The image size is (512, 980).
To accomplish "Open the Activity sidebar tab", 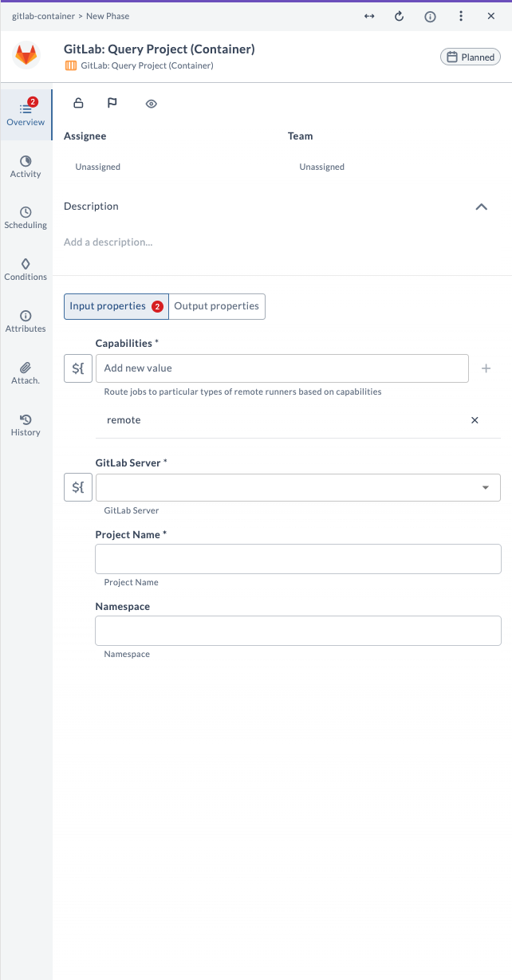I will 26,167.
